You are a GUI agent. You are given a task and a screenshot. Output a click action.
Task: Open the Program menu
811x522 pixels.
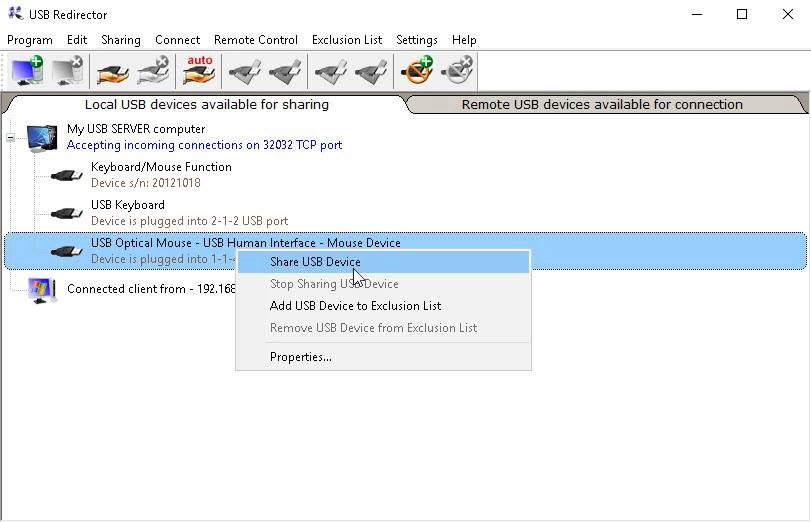30,40
